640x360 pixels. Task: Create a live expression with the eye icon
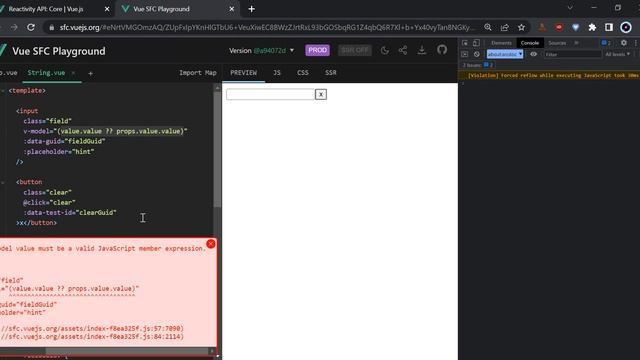pos(533,54)
